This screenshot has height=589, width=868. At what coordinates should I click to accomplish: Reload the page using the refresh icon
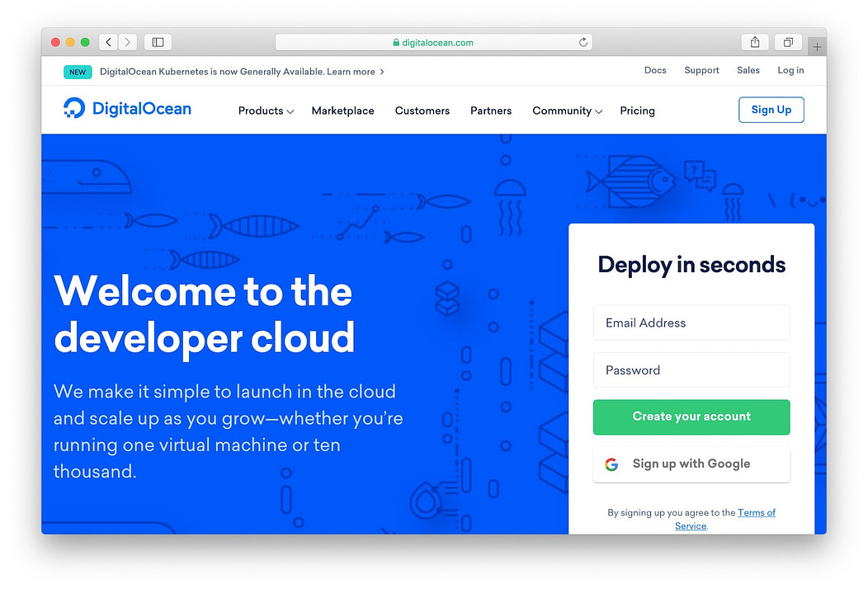(583, 42)
